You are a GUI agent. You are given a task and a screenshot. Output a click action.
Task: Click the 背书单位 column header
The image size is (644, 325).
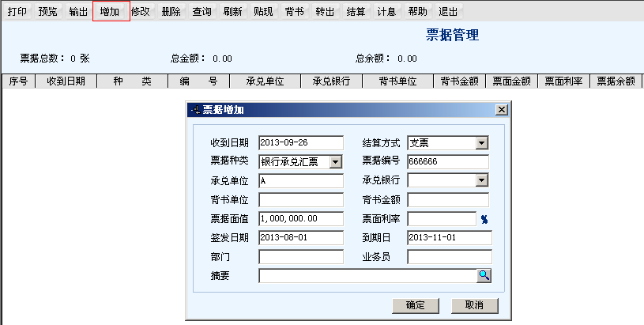tap(398, 81)
